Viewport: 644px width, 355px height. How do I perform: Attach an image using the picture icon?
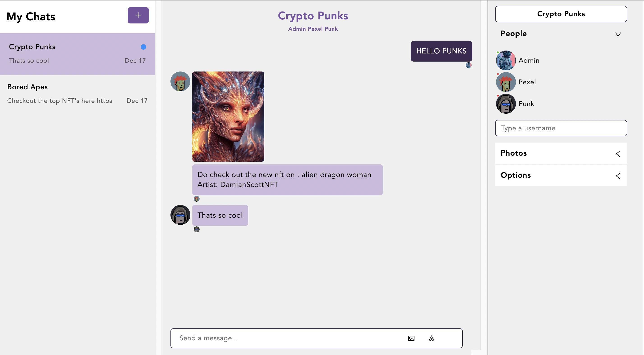[411, 338]
